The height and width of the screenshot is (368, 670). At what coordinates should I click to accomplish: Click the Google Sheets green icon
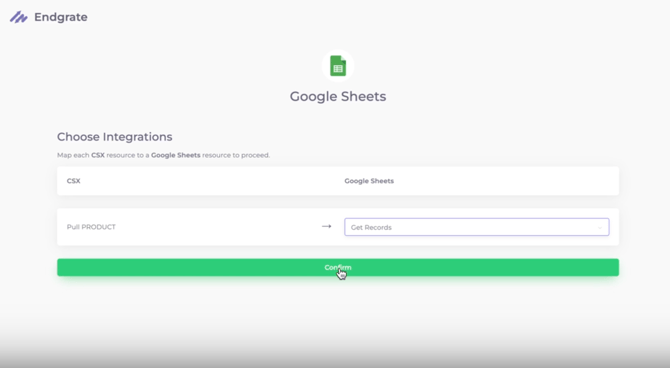coord(338,66)
